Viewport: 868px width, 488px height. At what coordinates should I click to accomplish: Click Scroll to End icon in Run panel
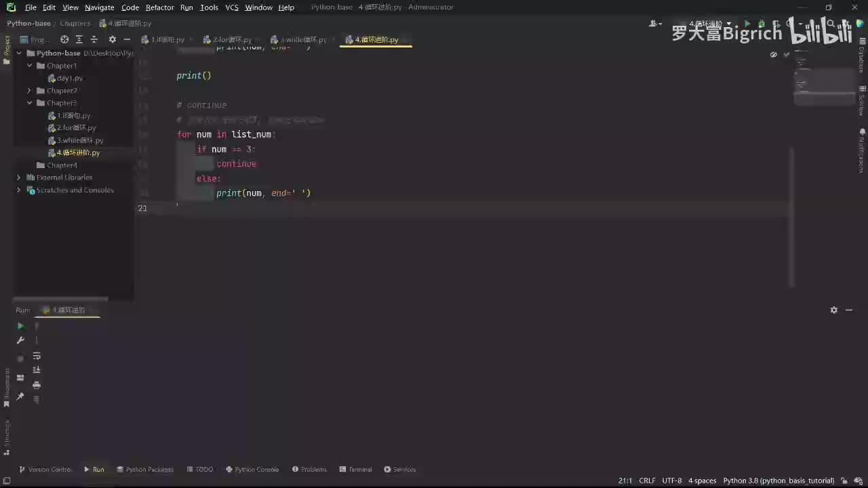[37, 370]
